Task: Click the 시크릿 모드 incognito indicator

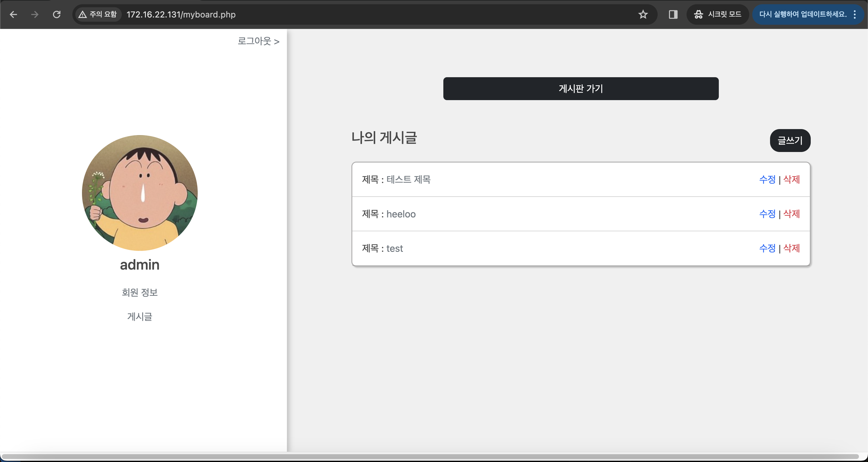Action: 718,14
